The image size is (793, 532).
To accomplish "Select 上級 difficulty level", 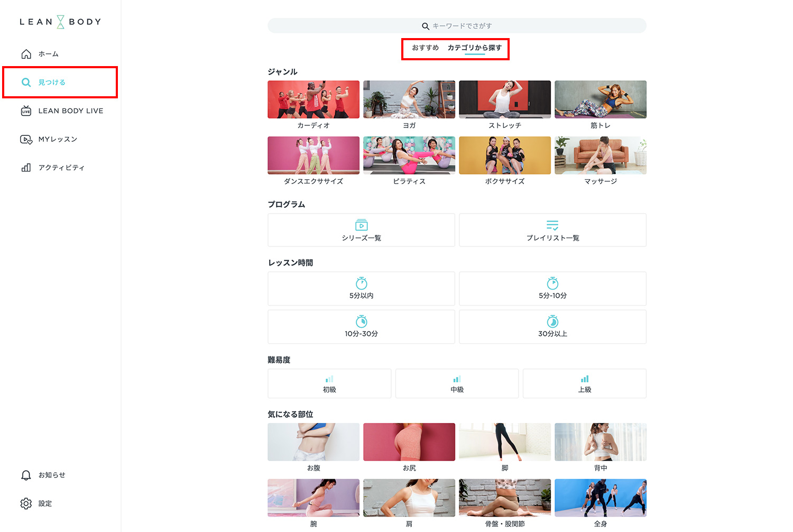I will coord(585,383).
